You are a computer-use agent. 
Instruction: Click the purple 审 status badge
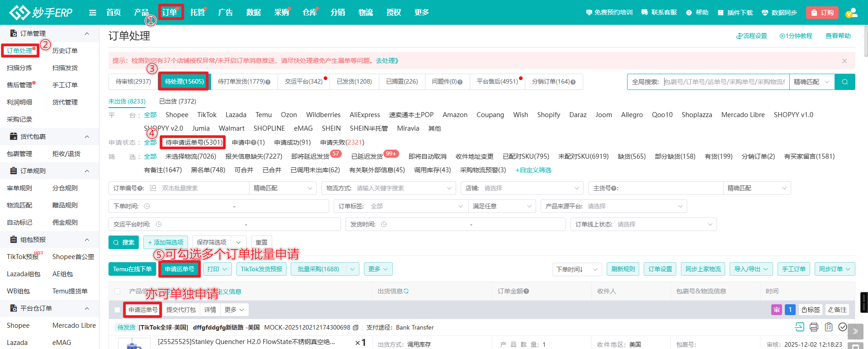(x=776, y=310)
